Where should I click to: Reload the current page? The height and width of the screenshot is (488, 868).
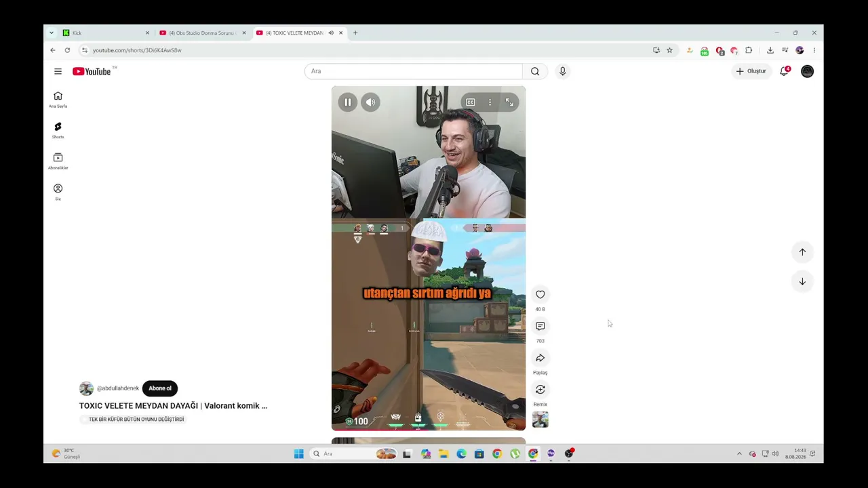67,50
